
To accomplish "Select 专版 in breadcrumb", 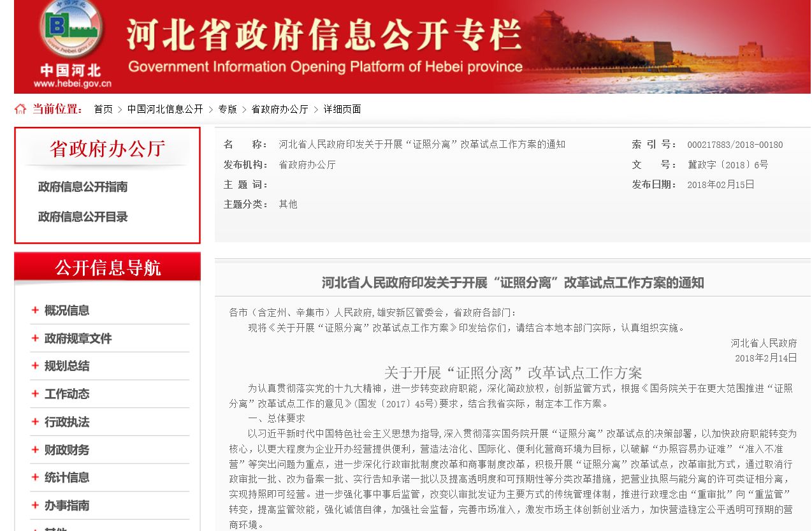I will 228,109.
